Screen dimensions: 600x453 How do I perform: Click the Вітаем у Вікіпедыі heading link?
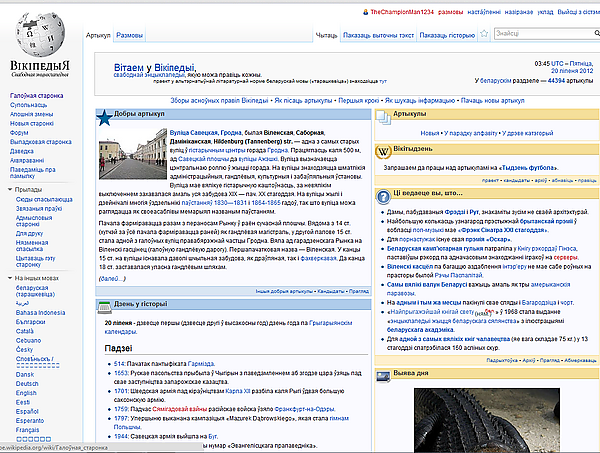click(x=155, y=68)
